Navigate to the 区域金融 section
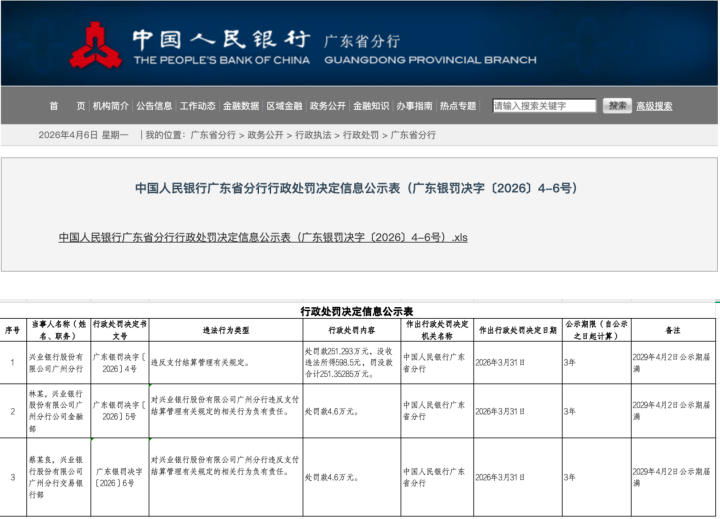This screenshot has height=519, width=720. (x=284, y=106)
